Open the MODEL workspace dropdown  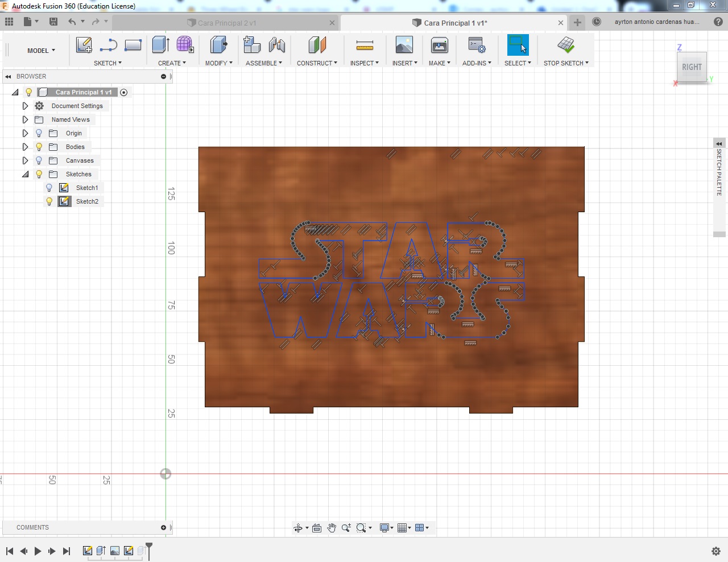point(41,51)
